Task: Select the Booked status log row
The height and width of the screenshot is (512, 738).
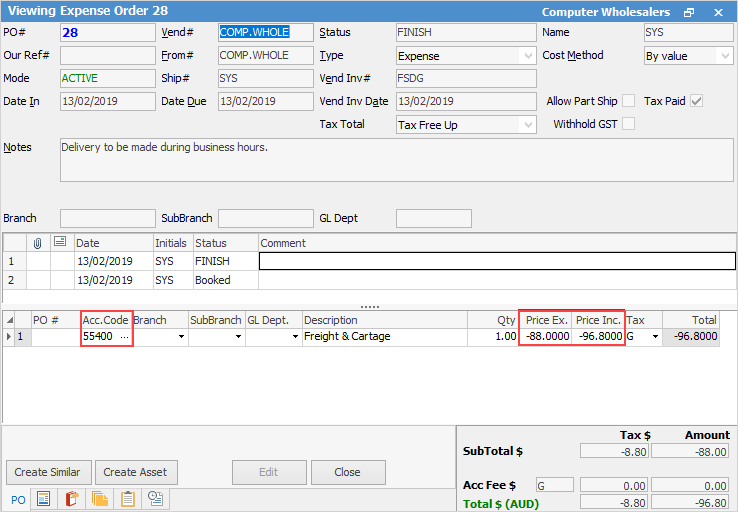Action: pyautogui.click(x=369, y=280)
